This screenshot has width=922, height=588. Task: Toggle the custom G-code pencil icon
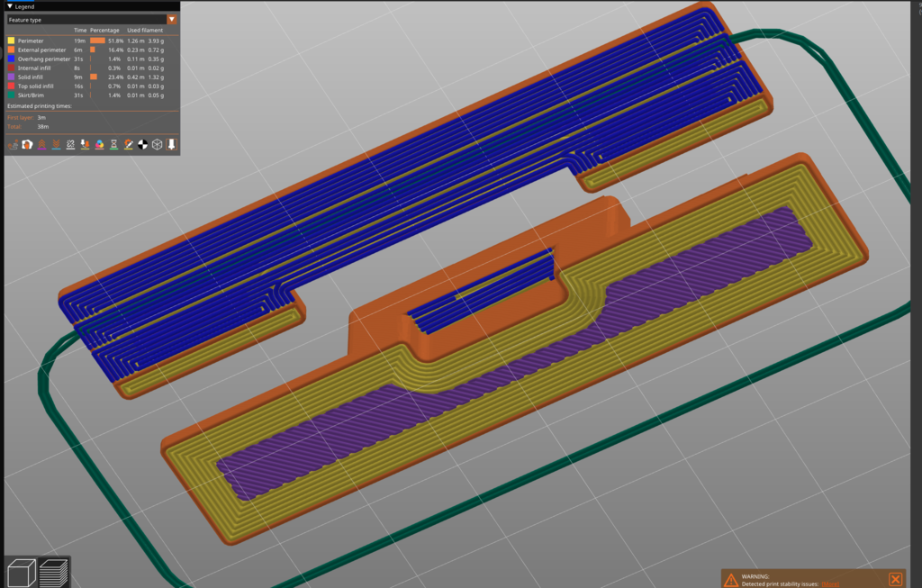point(129,144)
